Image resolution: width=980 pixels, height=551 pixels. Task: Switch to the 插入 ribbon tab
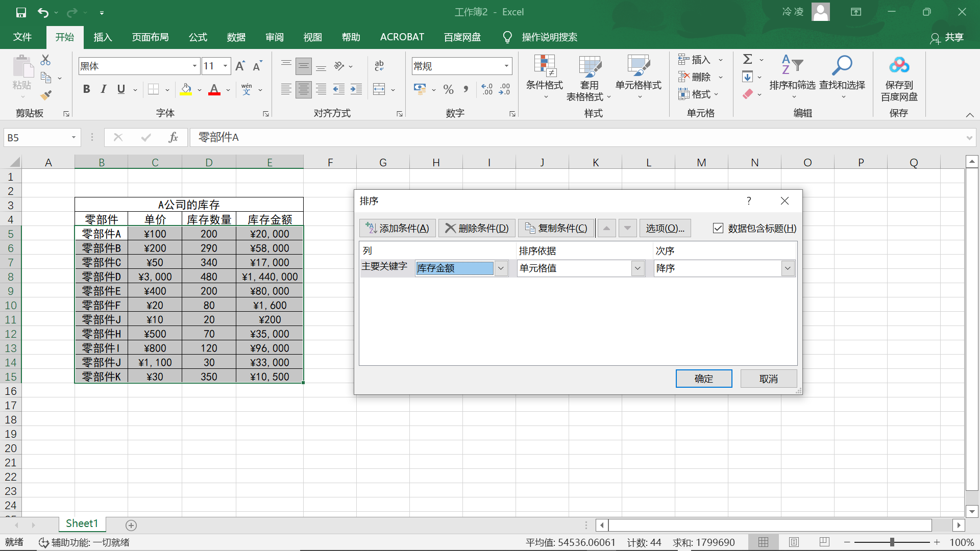[103, 37]
